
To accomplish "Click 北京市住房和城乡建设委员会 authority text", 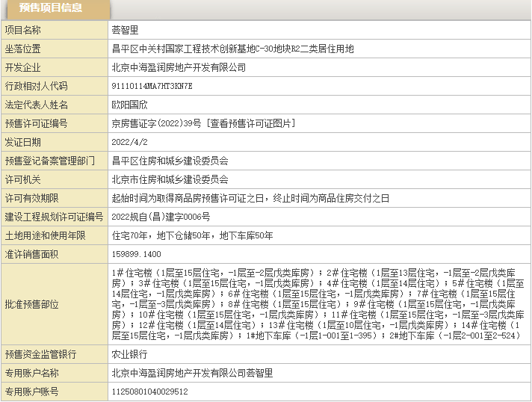I will pyautogui.click(x=170, y=179).
